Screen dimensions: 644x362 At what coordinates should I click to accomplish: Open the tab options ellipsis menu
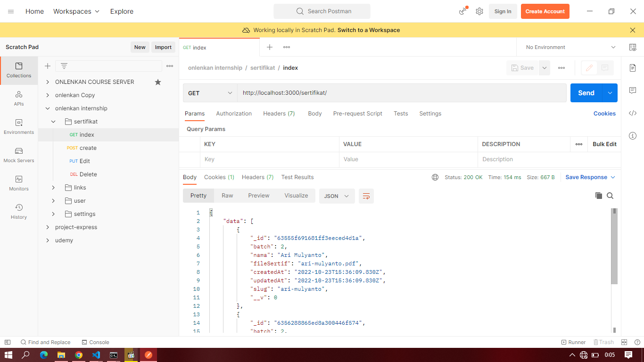[x=287, y=47]
